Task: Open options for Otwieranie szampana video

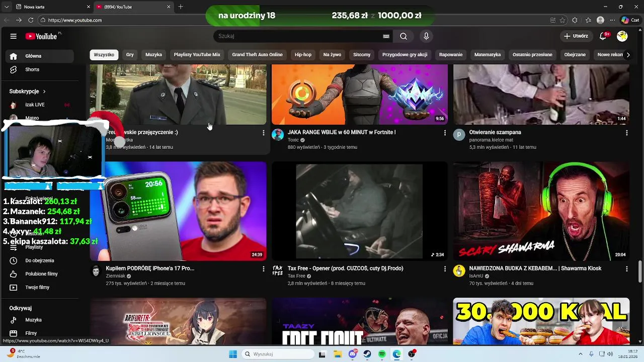Action: point(626,133)
